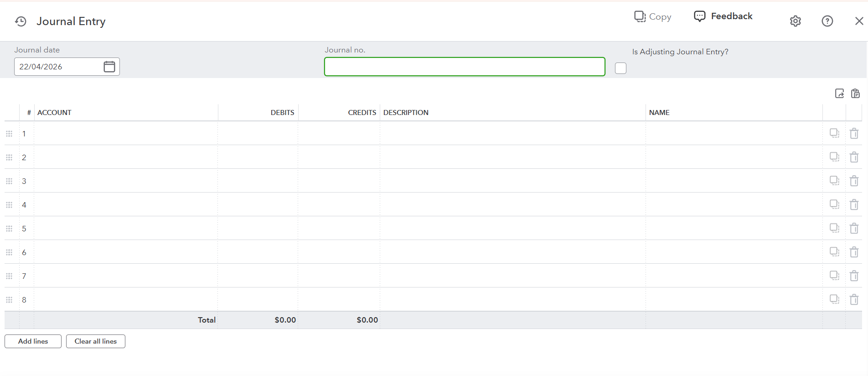Duplicate line 3 using the copy icon
The image size is (868, 376).
click(x=834, y=181)
